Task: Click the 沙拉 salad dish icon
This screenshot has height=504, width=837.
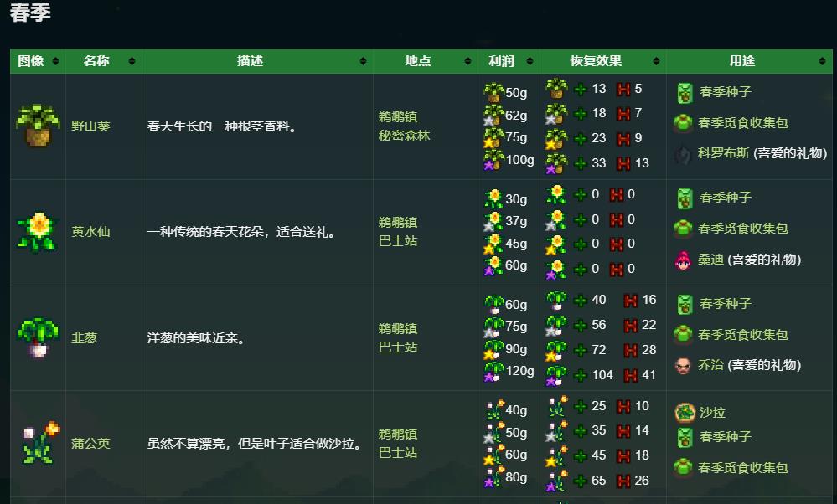Action: (685, 412)
